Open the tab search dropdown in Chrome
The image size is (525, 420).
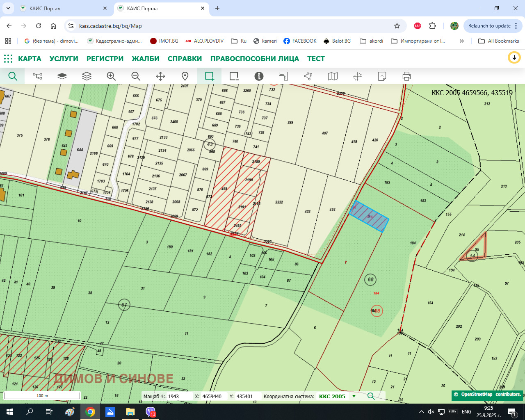coord(8,8)
